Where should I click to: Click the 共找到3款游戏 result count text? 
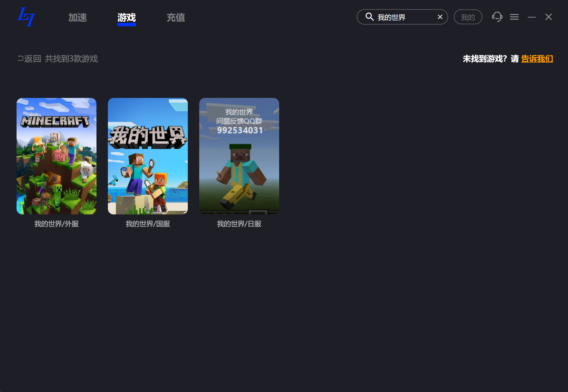click(71, 59)
